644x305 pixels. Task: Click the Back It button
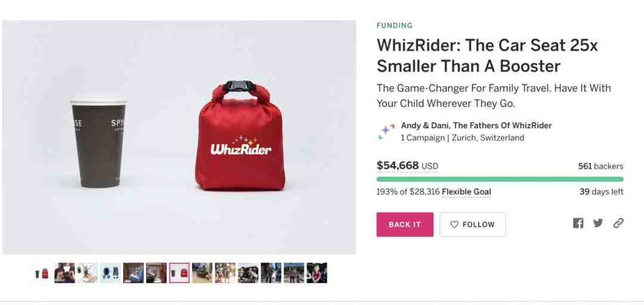tap(405, 224)
